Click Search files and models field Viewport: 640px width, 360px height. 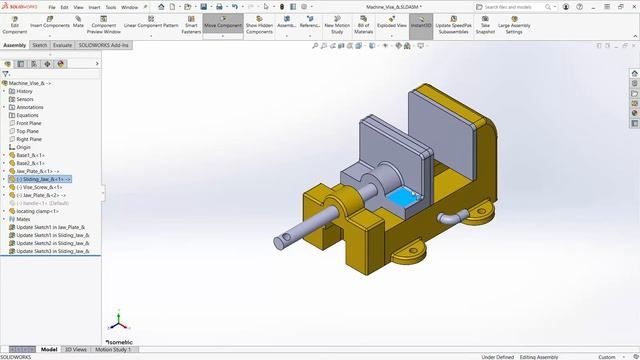pos(513,7)
